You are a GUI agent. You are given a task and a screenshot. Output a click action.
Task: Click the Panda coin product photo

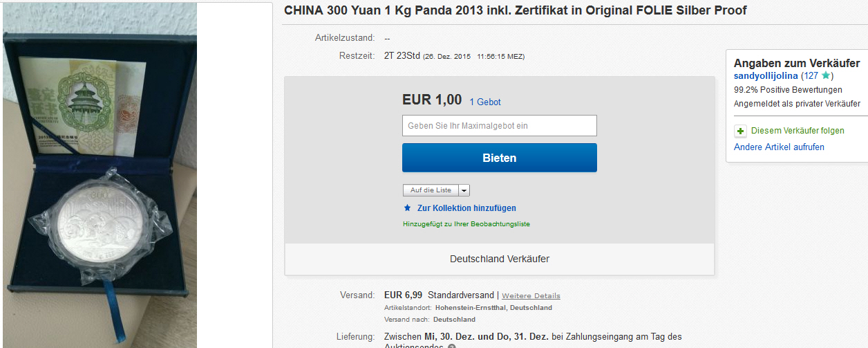(x=100, y=176)
